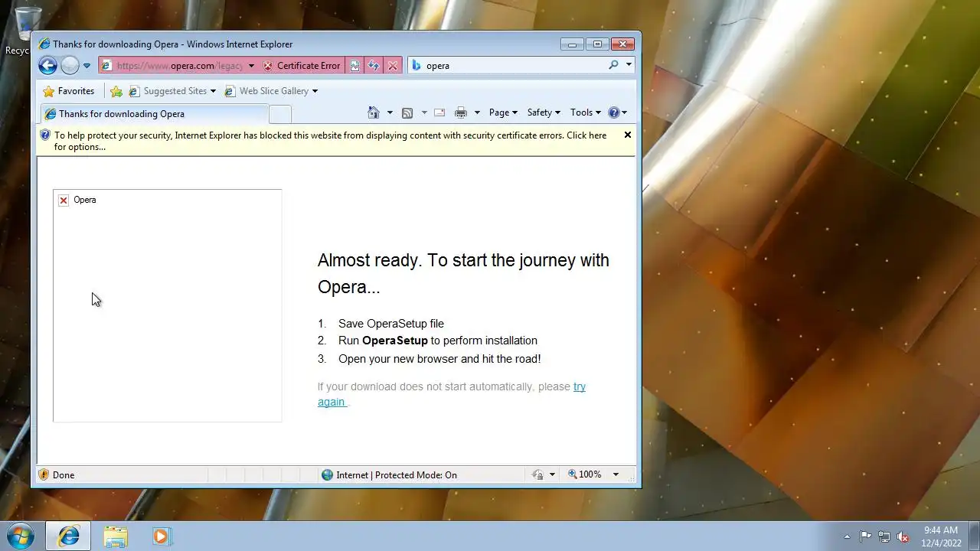Expand the feeds dropdown arrow
Image resolution: width=980 pixels, height=551 pixels.
coord(424,112)
